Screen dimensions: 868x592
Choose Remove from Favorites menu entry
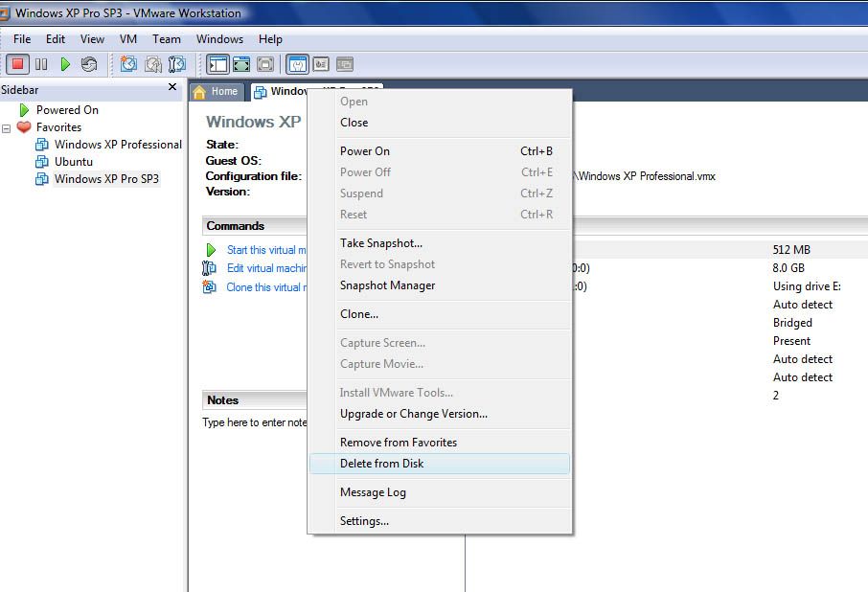coord(440,443)
